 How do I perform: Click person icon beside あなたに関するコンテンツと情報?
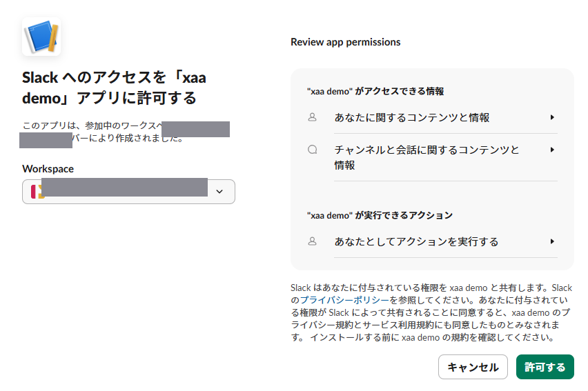312,117
